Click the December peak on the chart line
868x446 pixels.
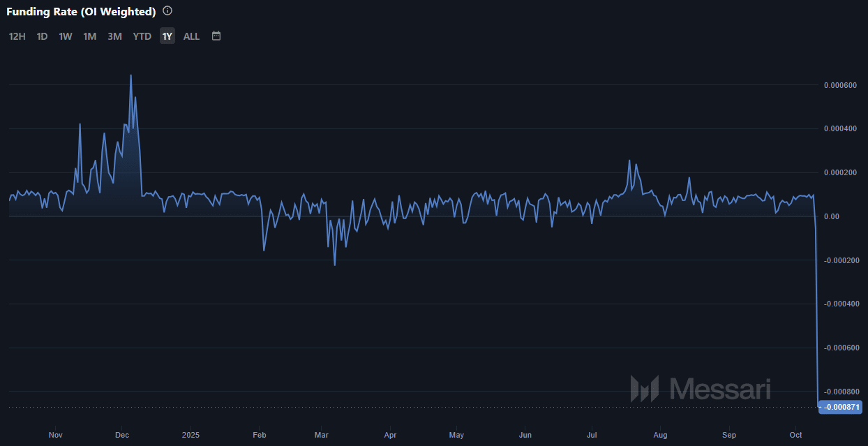tap(130, 75)
